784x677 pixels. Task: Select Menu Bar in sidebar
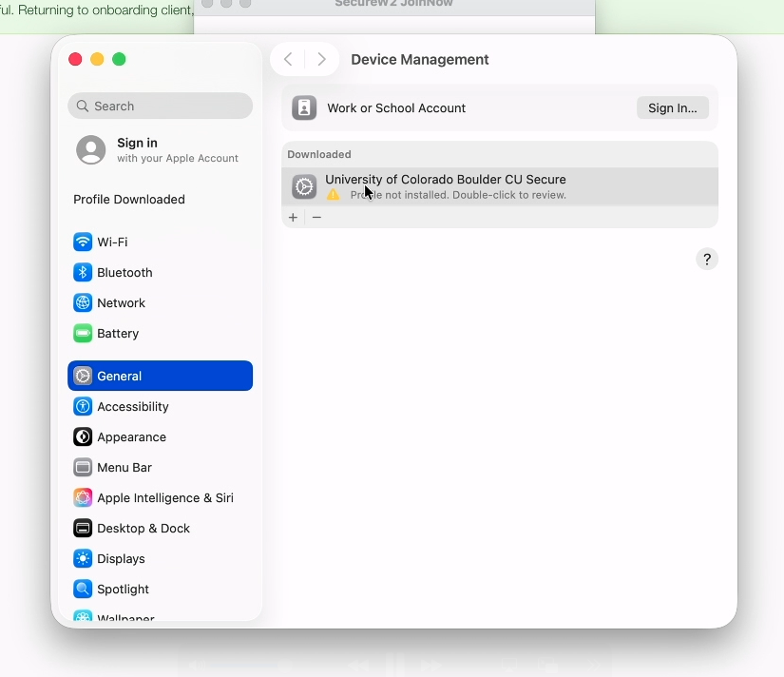124,468
